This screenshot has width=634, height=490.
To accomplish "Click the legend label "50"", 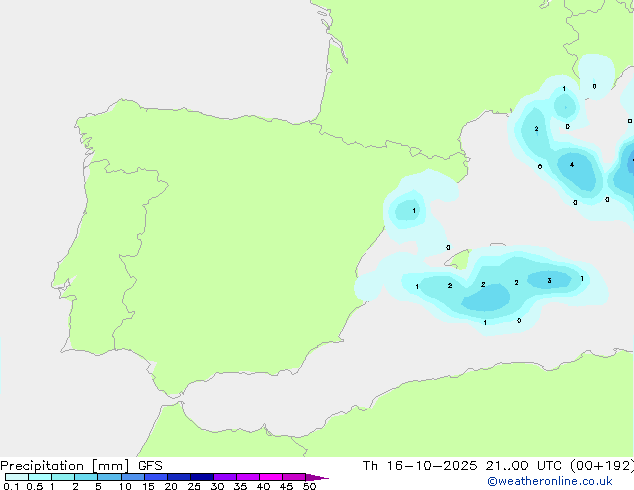I will pos(310,486).
